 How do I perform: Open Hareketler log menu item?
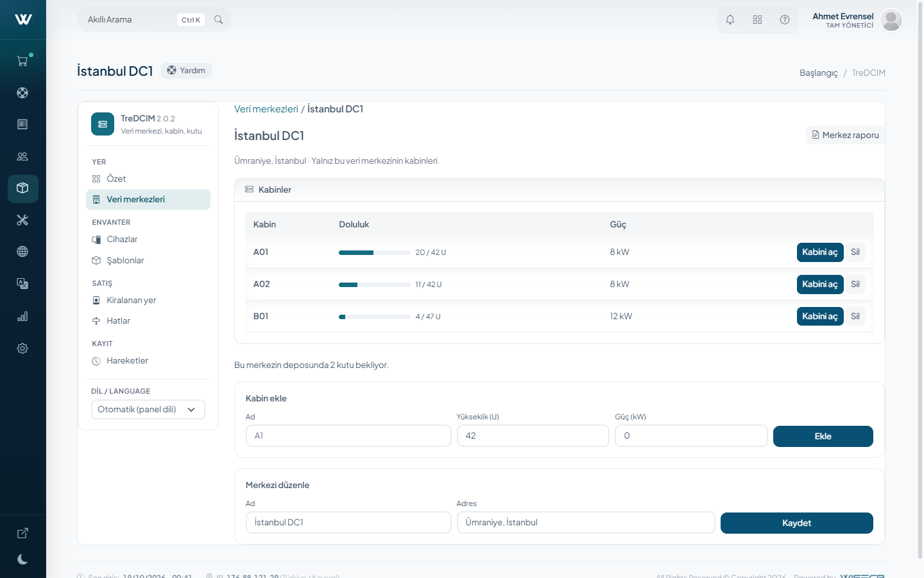(148, 361)
